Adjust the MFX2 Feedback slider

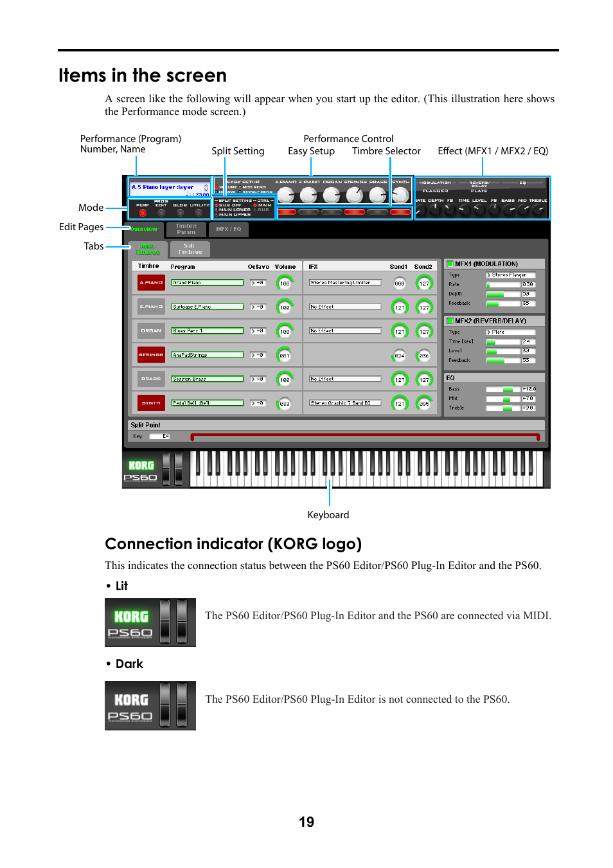(502, 361)
